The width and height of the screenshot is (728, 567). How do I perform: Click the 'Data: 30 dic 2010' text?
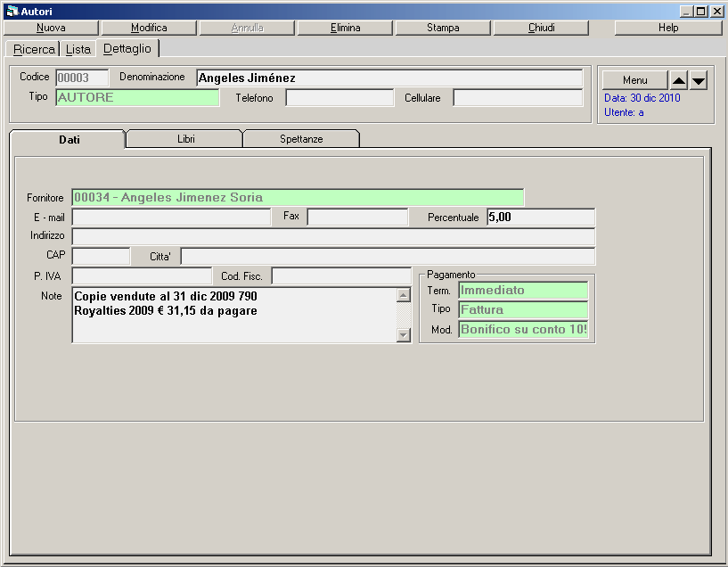(x=642, y=98)
